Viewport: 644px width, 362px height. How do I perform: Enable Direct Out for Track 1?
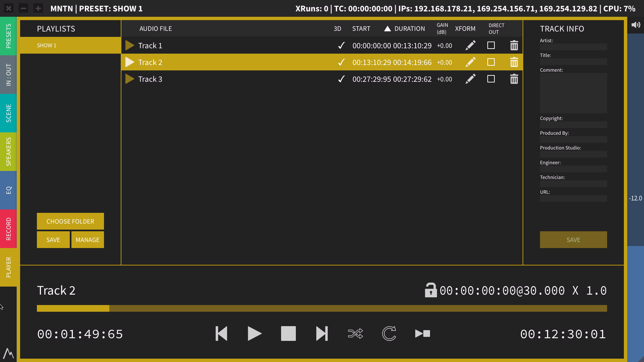(491, 45)
